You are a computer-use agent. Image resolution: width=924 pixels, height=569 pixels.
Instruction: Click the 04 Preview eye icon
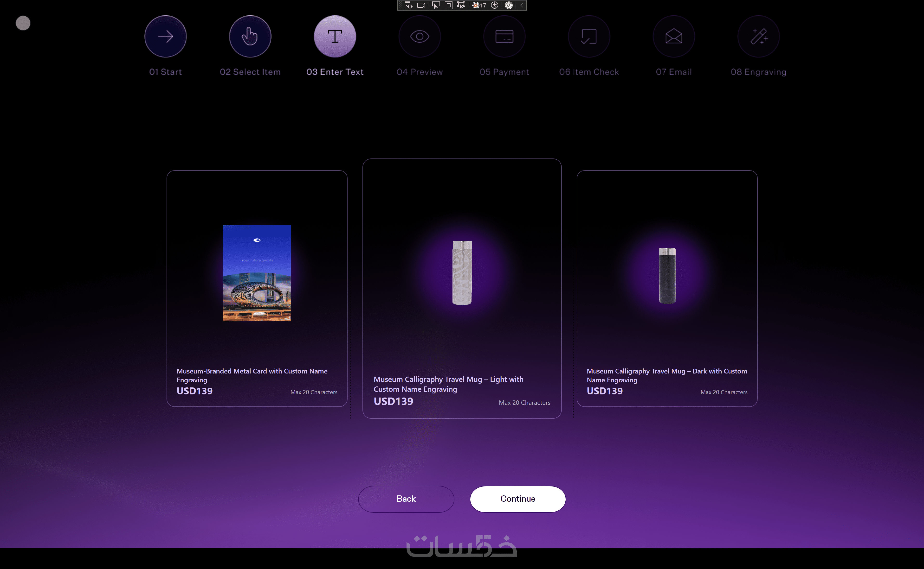(420, 37)
